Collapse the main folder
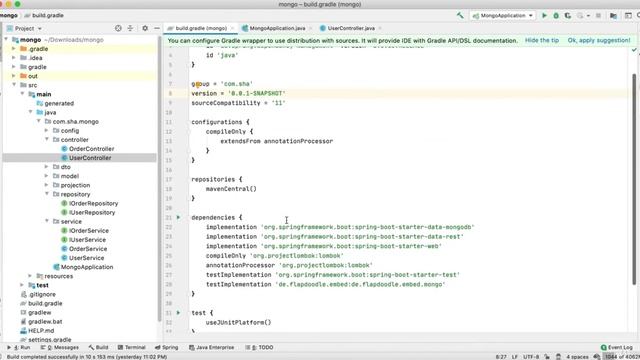The height and width of the screenshot is (360, 640). tap(22, 94)
